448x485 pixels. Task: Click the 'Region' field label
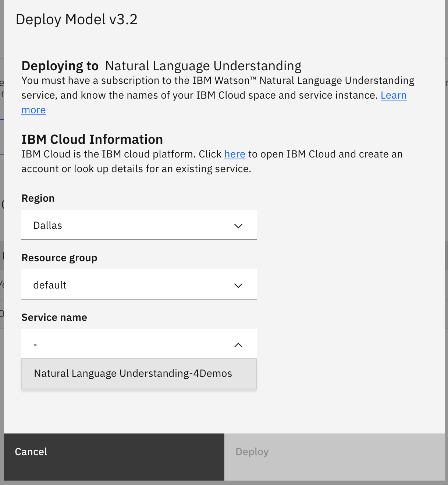tap(38, 198)
